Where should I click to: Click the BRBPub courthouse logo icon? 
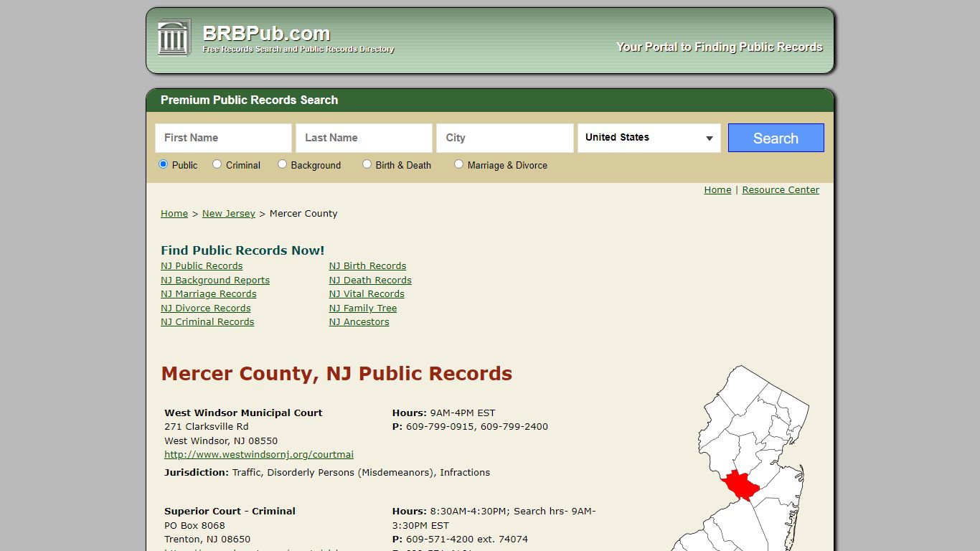(174, 37)
